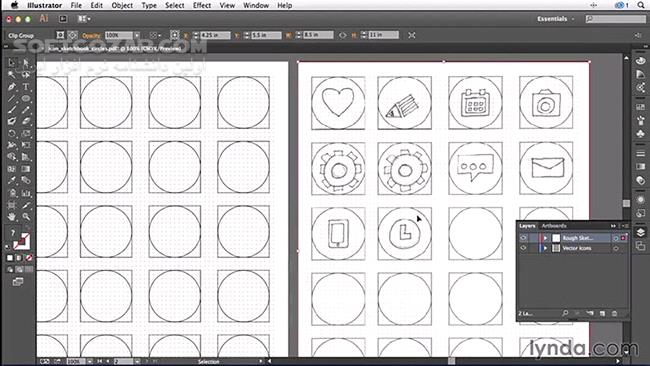Select the Eraser tool
Viewport: 650px width, 366px height.
coord(26,121)
